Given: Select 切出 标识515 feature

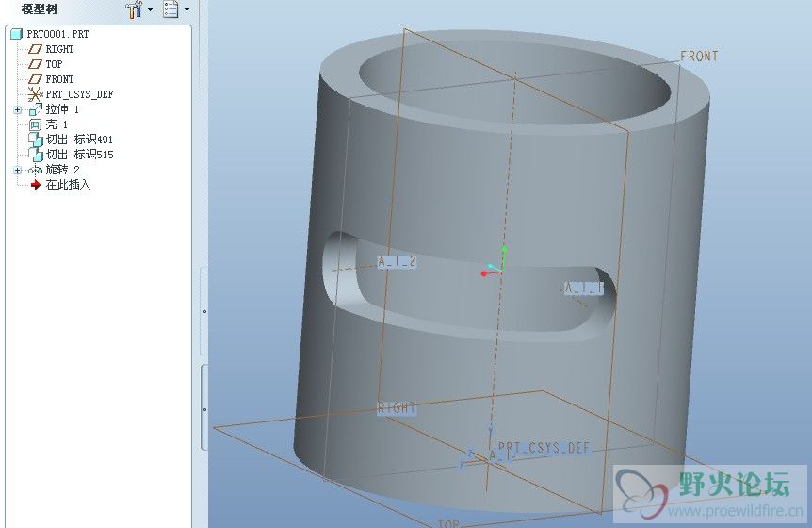Looking at the screenshot, I should point(79,155).
